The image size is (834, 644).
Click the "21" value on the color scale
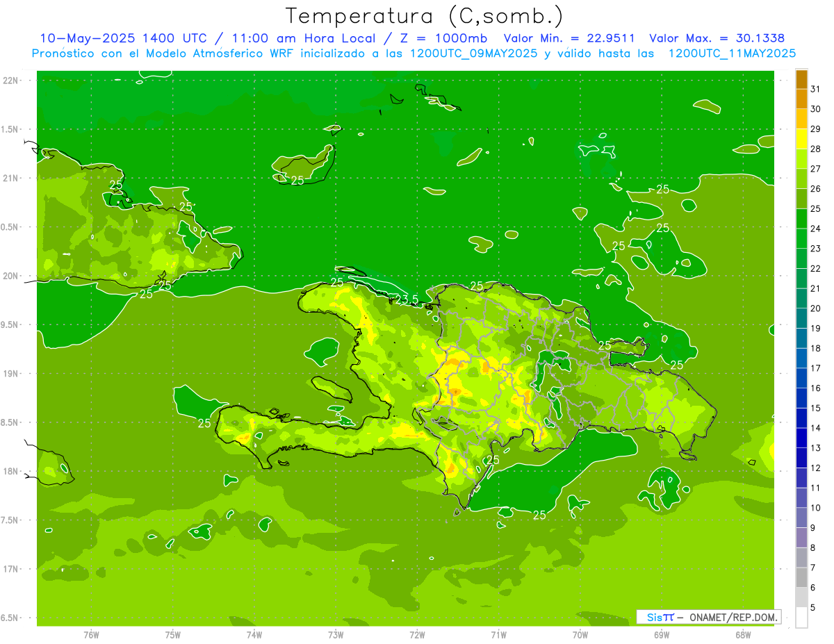coord(815,288)
